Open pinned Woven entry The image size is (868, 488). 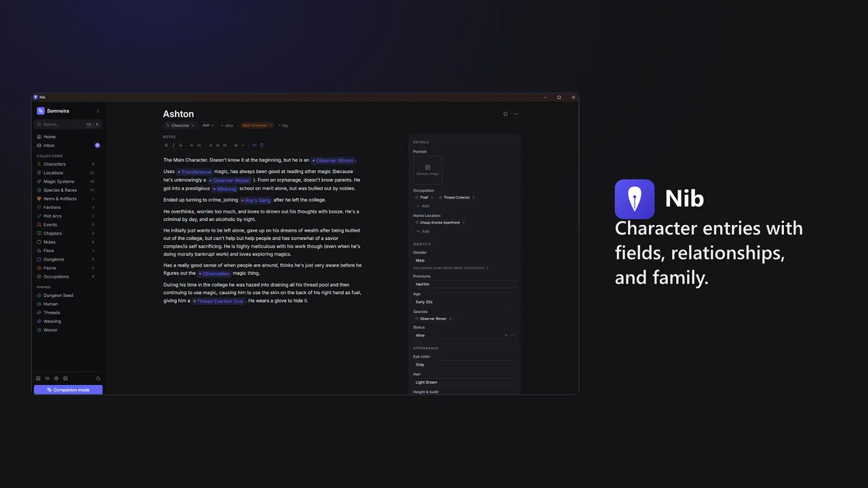[x=68, y=330]
